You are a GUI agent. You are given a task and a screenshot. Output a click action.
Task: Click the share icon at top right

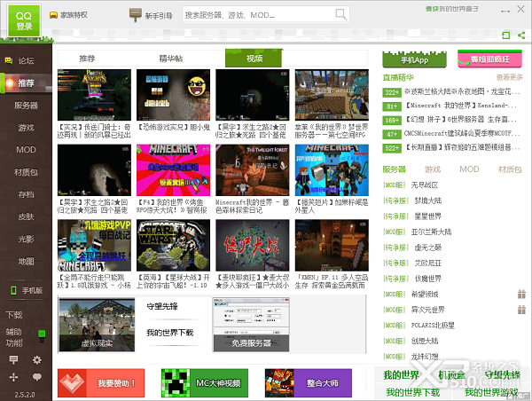click(521, 35)
